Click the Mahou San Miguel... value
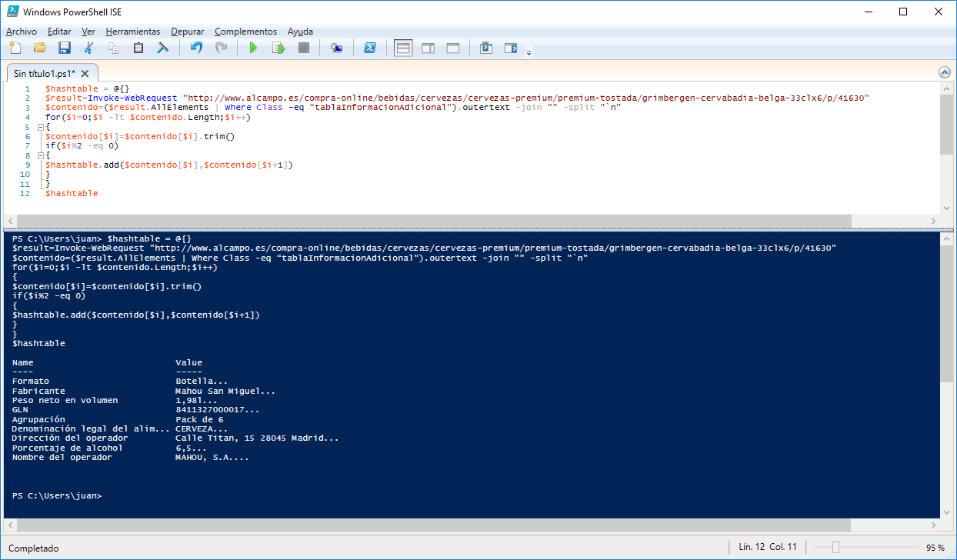This screenshot has height=560, width=957. click(225, 391)
